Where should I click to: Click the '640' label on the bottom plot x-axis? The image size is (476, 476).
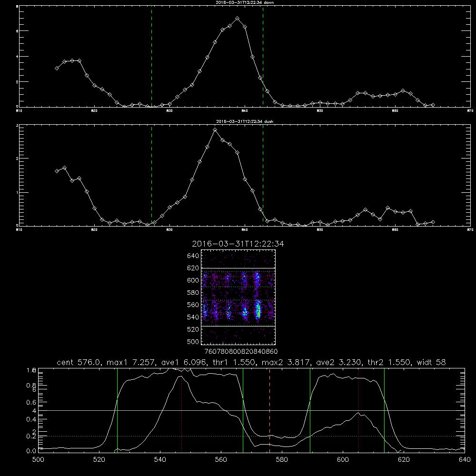pos(465,460)
